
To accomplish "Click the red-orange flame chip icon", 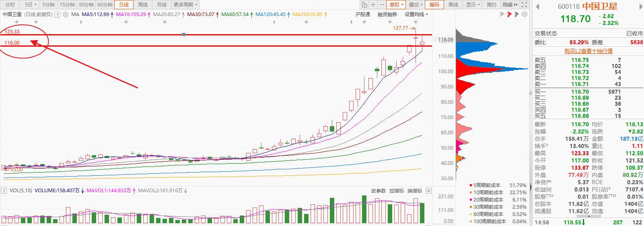I will 509,14.
